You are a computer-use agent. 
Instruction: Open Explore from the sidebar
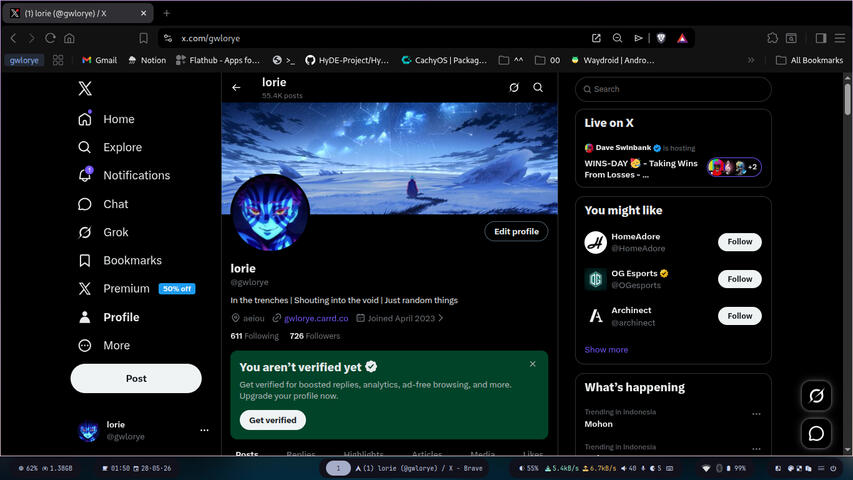pos(110,147)
